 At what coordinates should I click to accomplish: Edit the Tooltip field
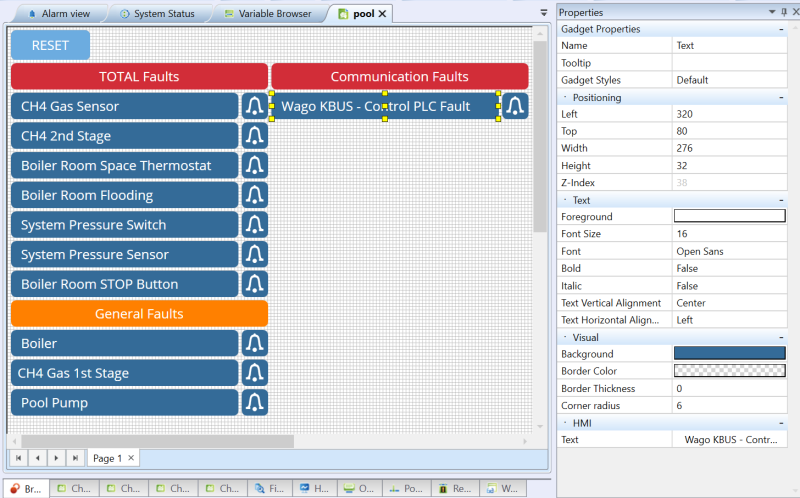click(x=730, y=63)
